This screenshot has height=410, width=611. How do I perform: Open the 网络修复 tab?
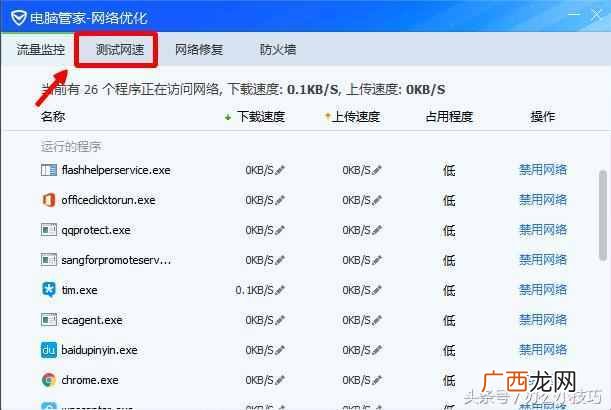(x=199, y=49)
